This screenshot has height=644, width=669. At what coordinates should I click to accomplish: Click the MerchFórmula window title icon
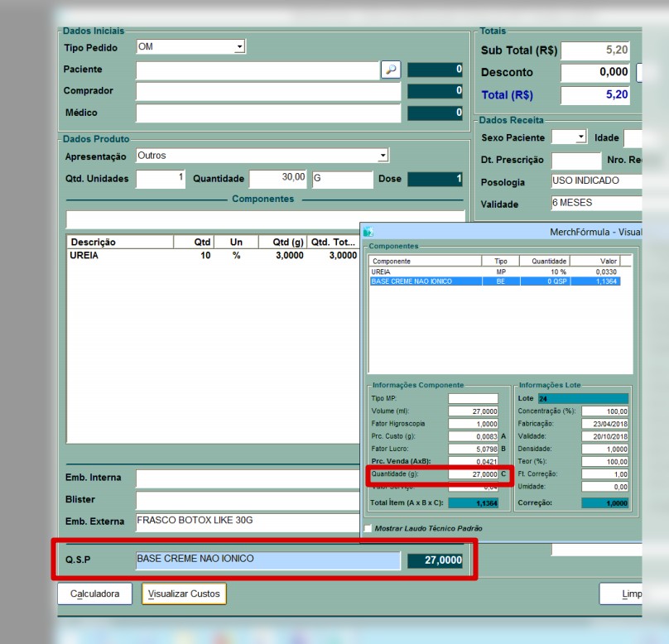[368, 233]
